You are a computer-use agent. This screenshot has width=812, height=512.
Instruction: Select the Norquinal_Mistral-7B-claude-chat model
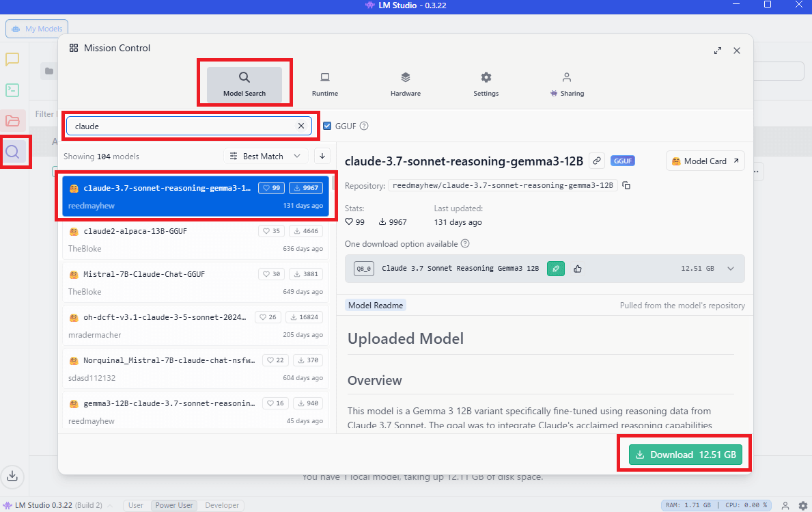click(x=195, y=368)
